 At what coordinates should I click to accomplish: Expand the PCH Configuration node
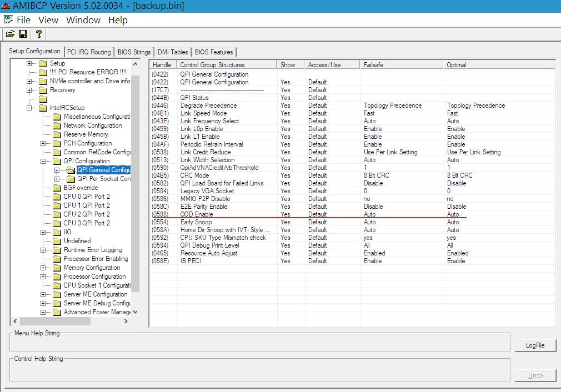pos(43,143)
